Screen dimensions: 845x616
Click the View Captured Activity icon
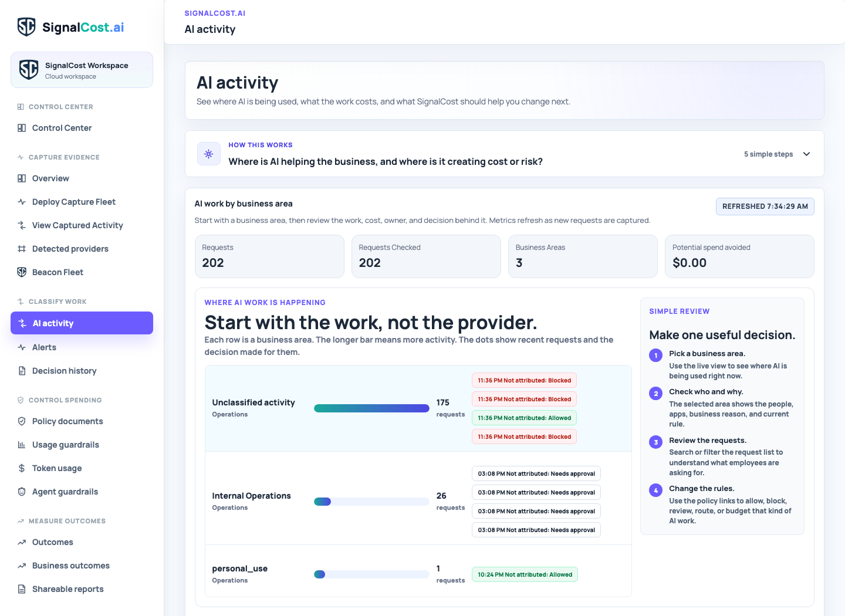(22, 225)
